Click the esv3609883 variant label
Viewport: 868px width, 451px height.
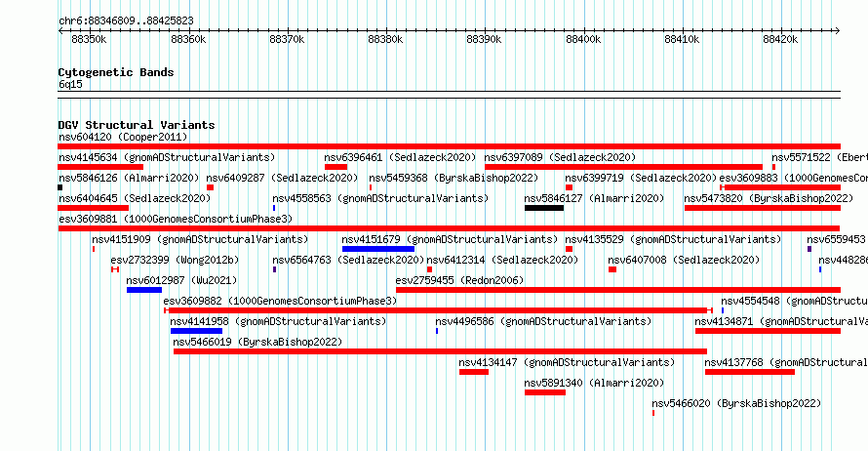tap(793, 178)
